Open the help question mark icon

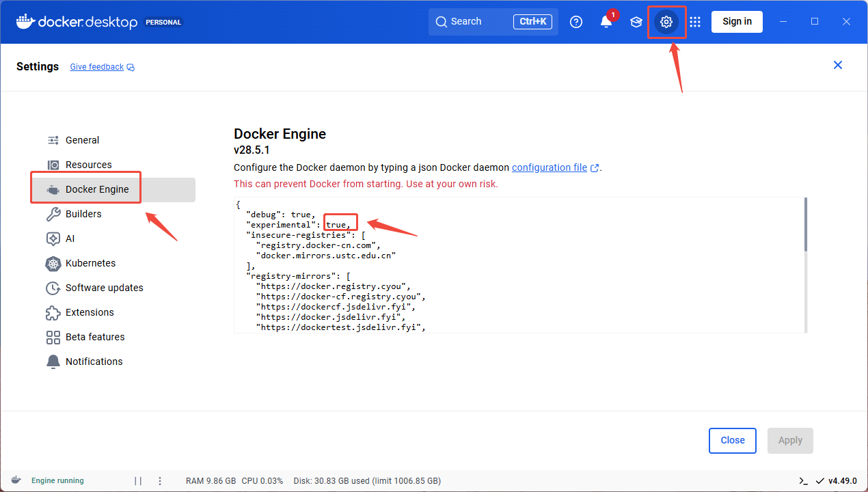click(x=576, y=22)
